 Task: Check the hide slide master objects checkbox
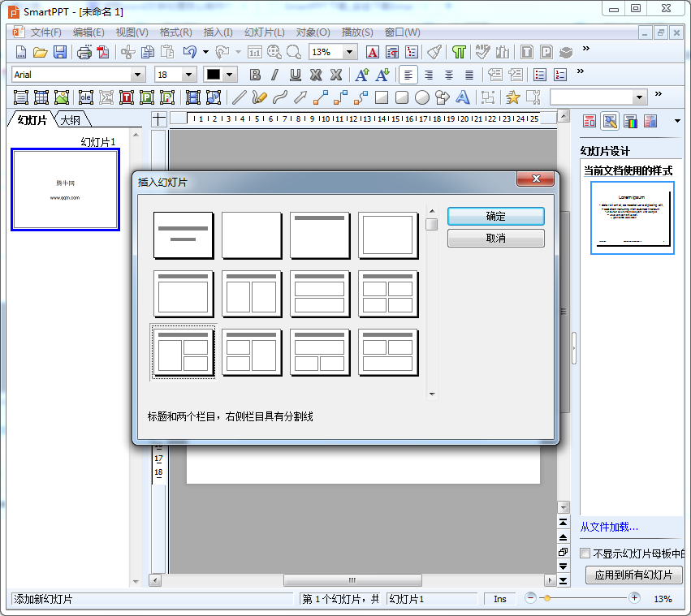click(585, 554)
